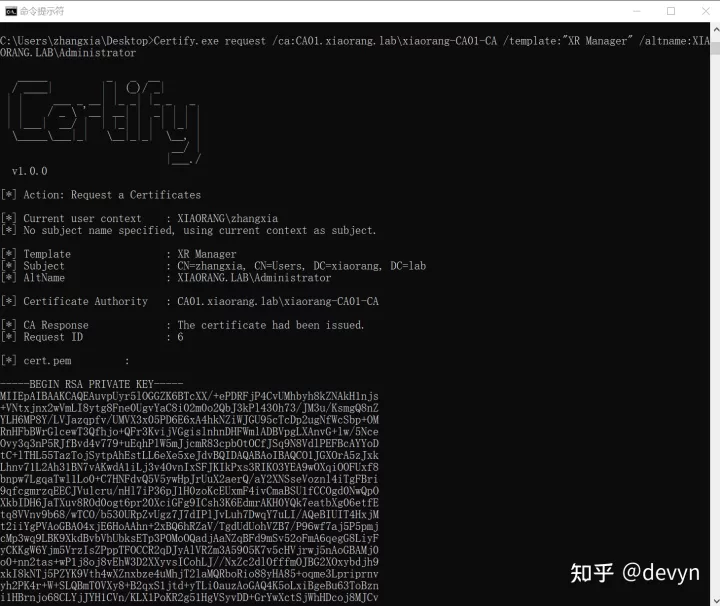Click the 'AltName' label
Image resolution: width=720 pixels, height=606 pixels.
tap(44, 278)
